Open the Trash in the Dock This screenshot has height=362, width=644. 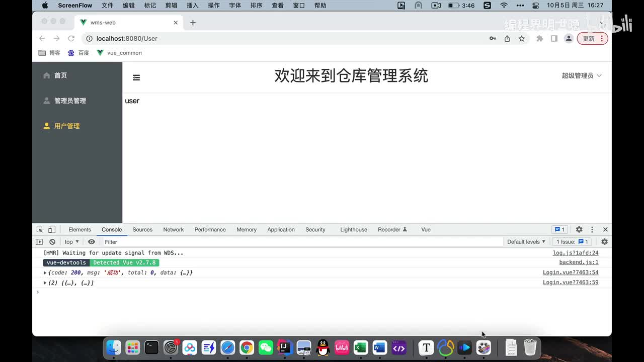[530, 347]
